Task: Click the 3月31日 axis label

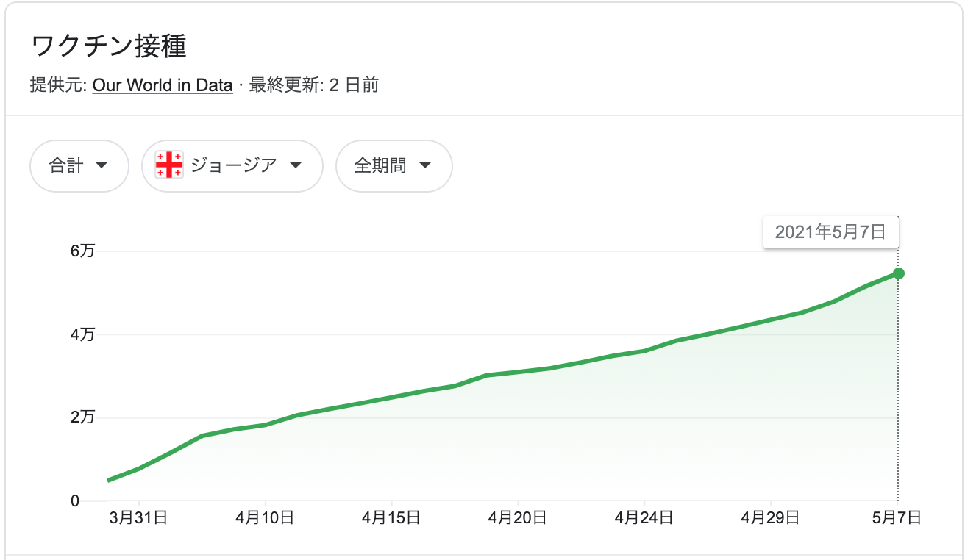Action: click(138, 518)
